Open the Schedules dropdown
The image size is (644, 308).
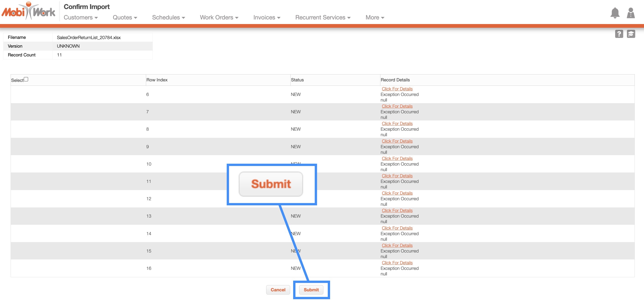[168, 17]
